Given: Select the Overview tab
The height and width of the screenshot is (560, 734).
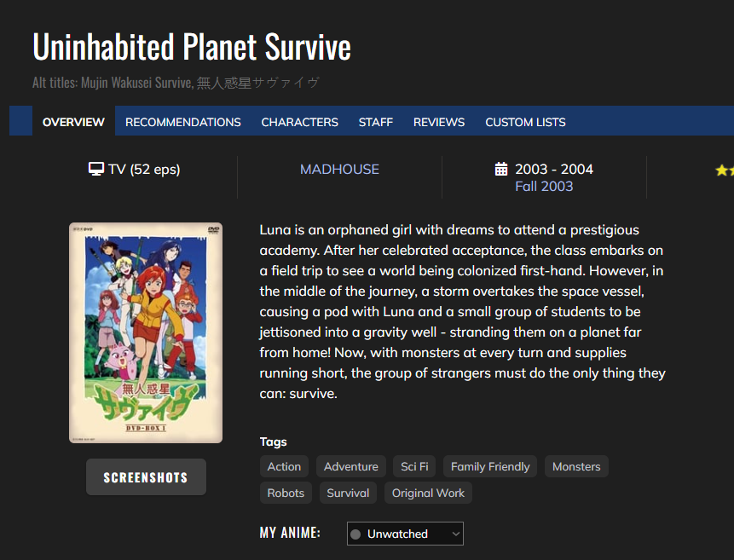Looking at the screenshot, I should (x=73, y=122).
